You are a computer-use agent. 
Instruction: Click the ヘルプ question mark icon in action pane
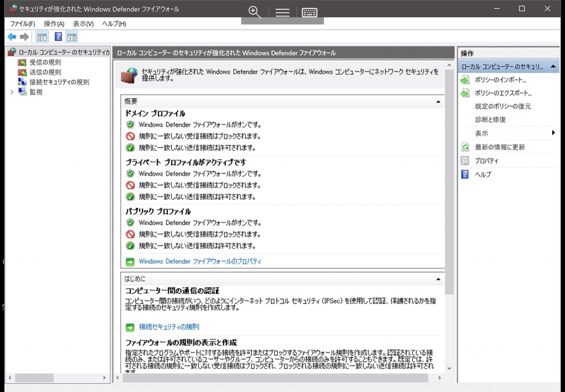(x=465, y=175)
